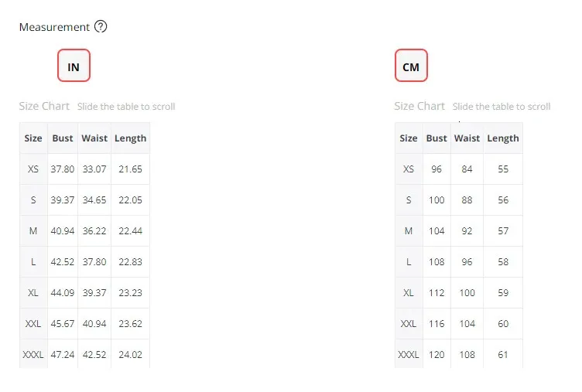
Task: Click the Measurement label text
Action: pos(54,27)
